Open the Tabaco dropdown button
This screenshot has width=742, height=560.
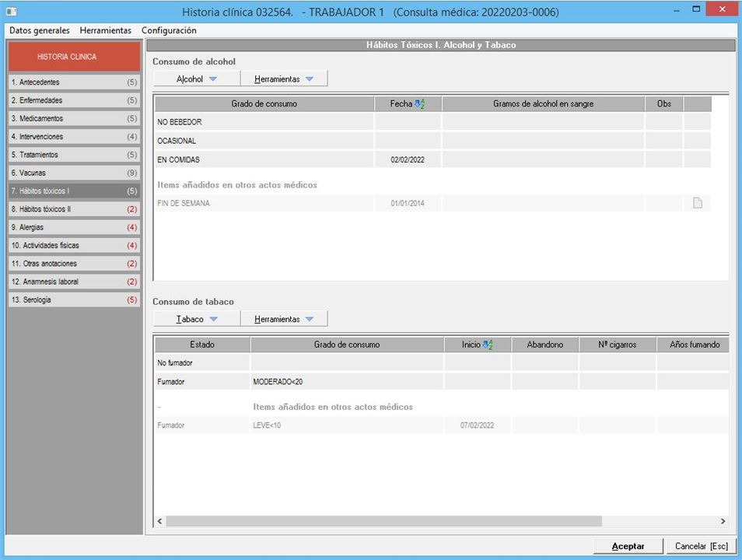click(197, 319)
